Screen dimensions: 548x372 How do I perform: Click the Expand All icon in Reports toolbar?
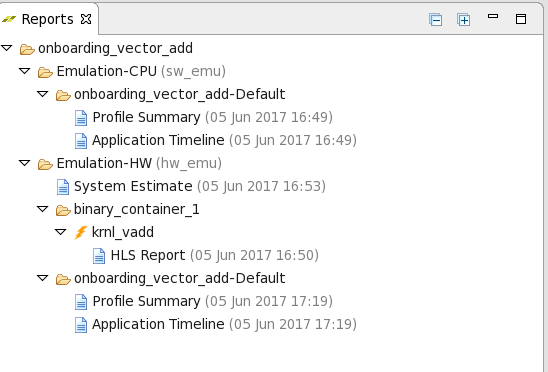pos(463,20)
